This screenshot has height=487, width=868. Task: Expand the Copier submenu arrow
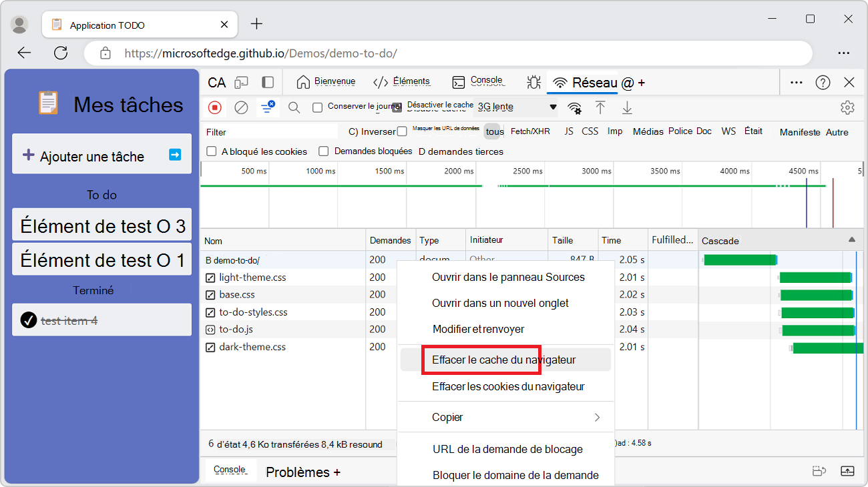(597, 418)
